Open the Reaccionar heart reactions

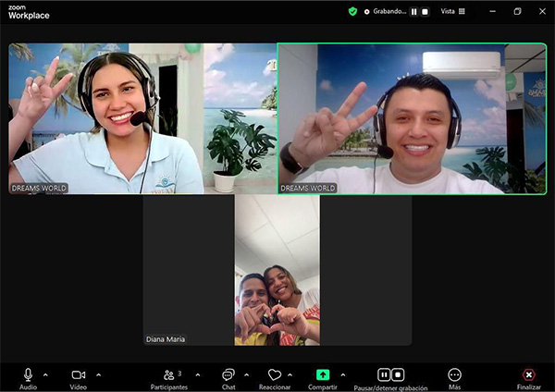(x=275, y=374)
